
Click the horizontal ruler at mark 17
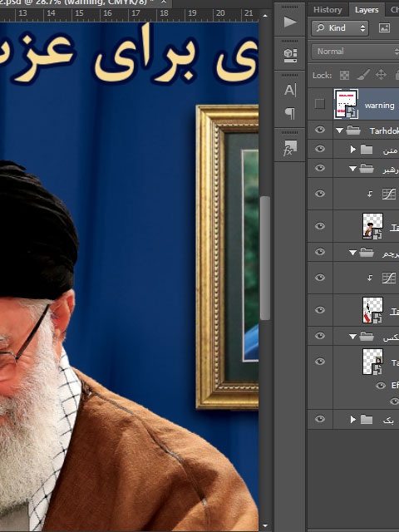click(x=135, y=13)
